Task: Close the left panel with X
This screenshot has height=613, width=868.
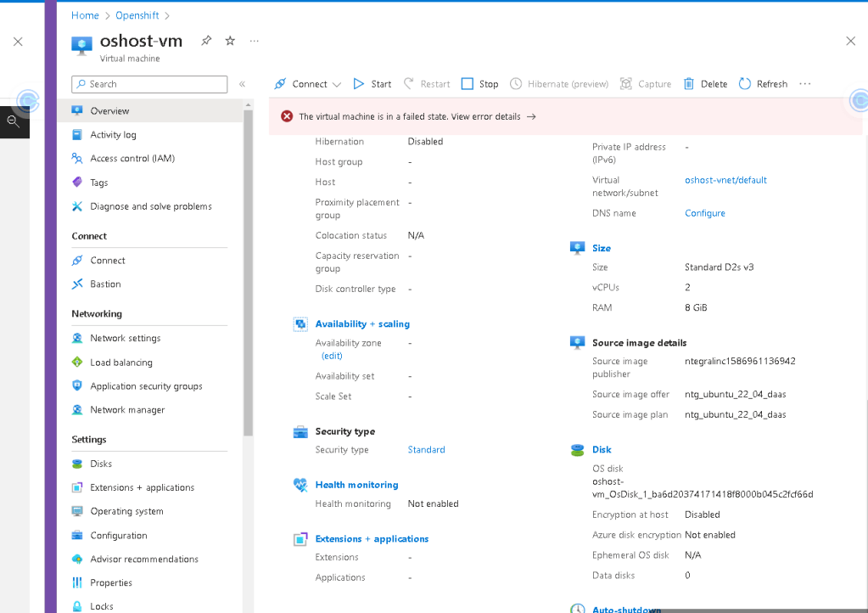Action: coord(18,42)
